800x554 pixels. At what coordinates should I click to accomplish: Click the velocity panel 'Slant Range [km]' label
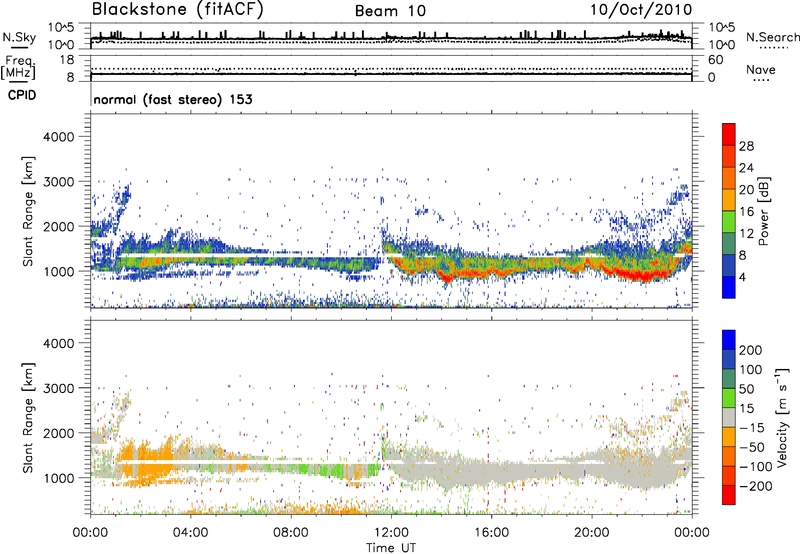pos(28,417)
